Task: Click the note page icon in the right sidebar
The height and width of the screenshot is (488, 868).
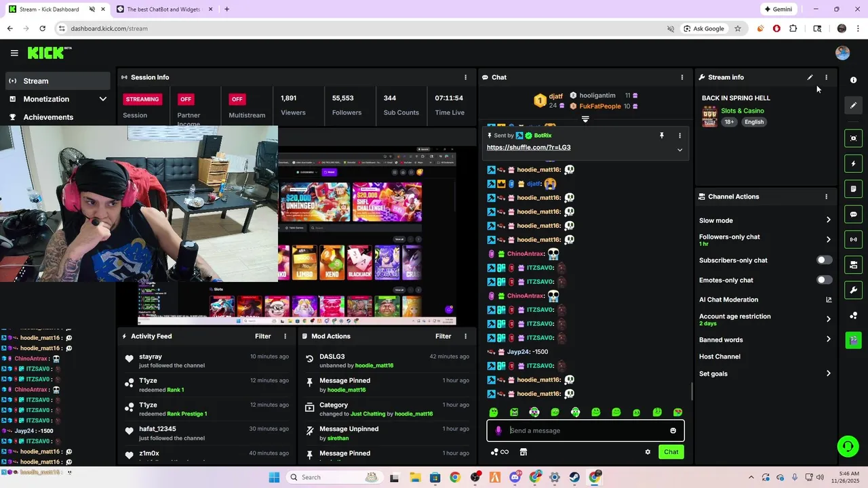Action: coord(853,188)
